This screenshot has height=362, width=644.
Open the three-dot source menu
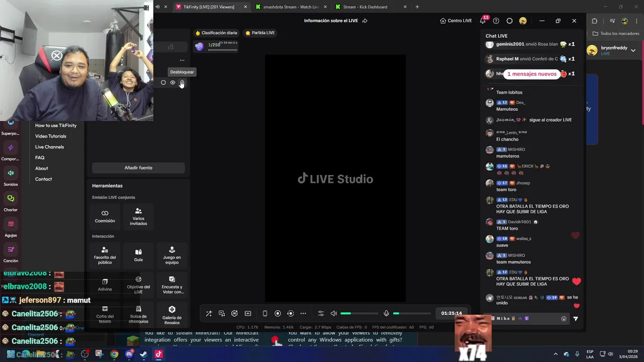click(x=182, y=60)
